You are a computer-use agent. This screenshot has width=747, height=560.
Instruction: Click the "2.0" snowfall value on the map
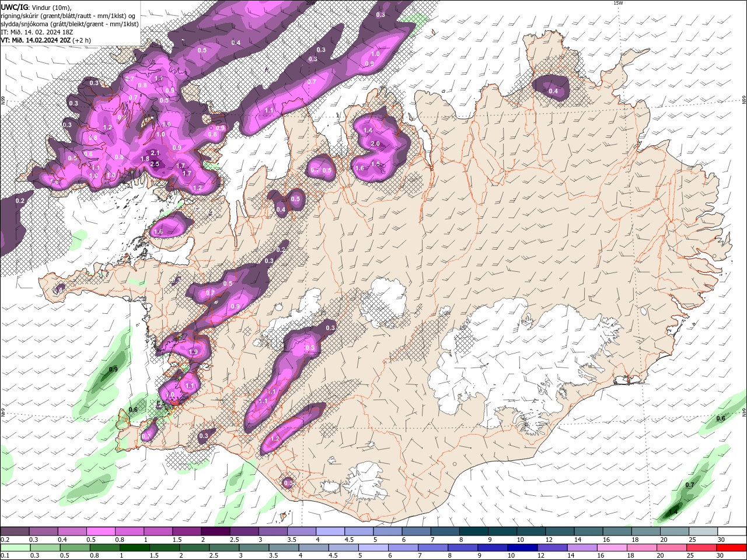click(375, 143)
